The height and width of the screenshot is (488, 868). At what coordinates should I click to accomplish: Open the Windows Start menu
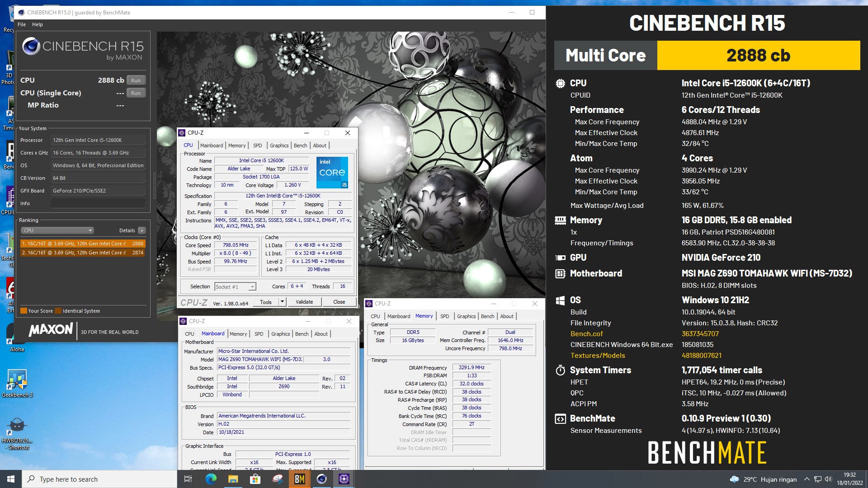(11, 479)
